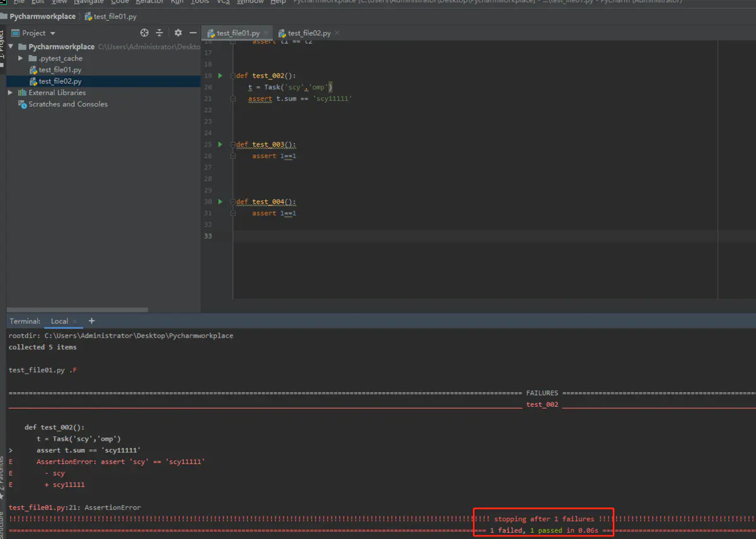Run test_003 from the gutter arrow
The height and width of the screenshot is (539, 756).
tap(220, 144)
